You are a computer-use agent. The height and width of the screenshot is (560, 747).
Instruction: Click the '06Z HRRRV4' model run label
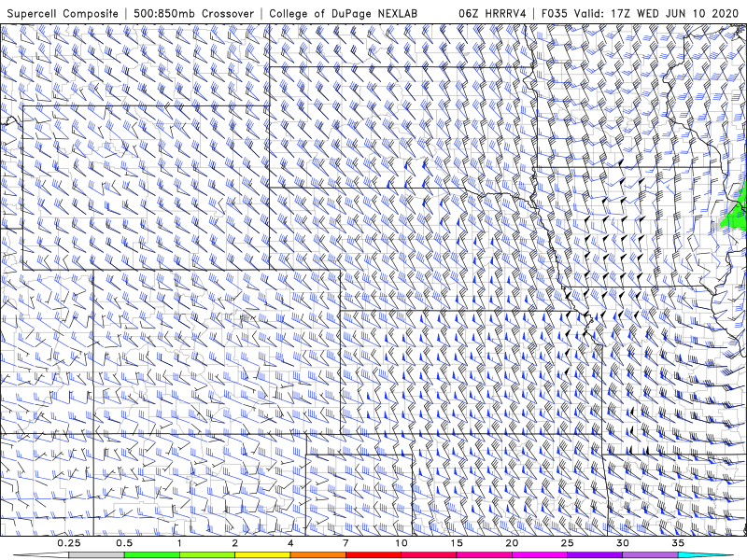pyautogui.click(x=492, y=13)
